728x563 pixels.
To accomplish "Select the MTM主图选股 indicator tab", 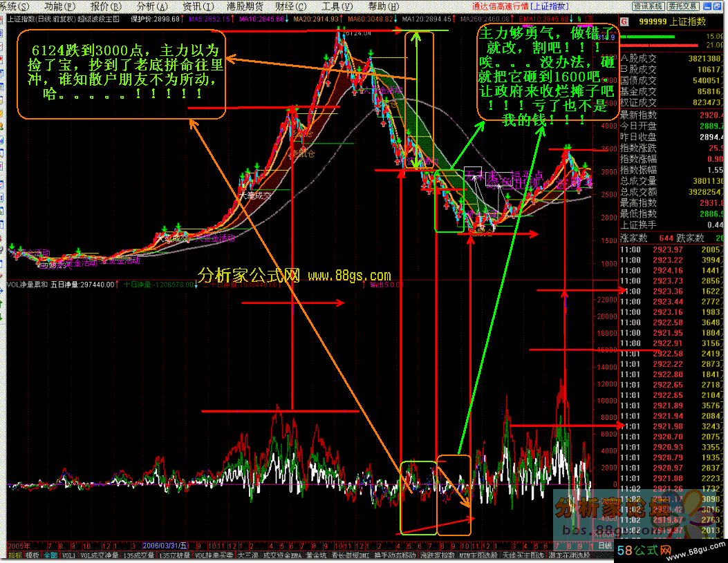I will click(x=478, y=555).
